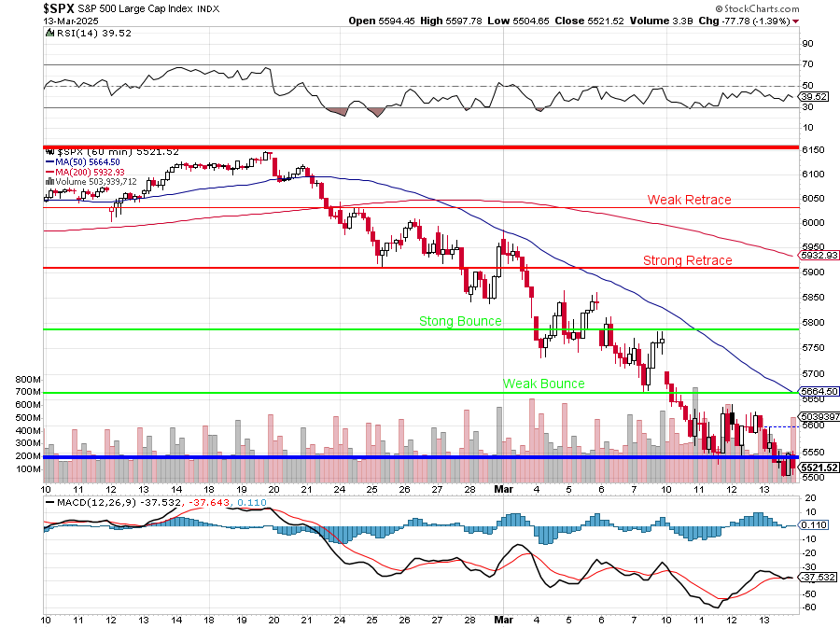Click the red down-arrow beside the Chg value

click(796, 21)
